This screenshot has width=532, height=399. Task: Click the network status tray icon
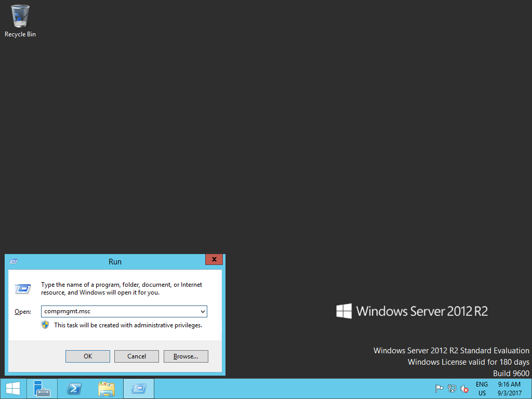[x=451, y=389]
